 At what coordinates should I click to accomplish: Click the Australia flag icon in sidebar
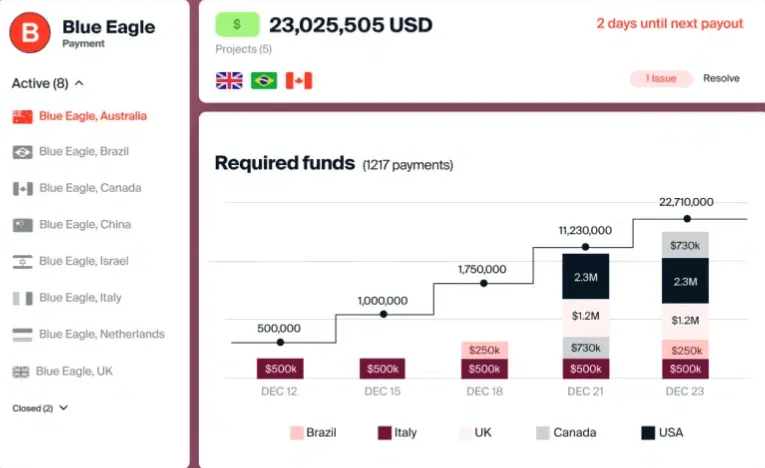click(x=22, y=117)
